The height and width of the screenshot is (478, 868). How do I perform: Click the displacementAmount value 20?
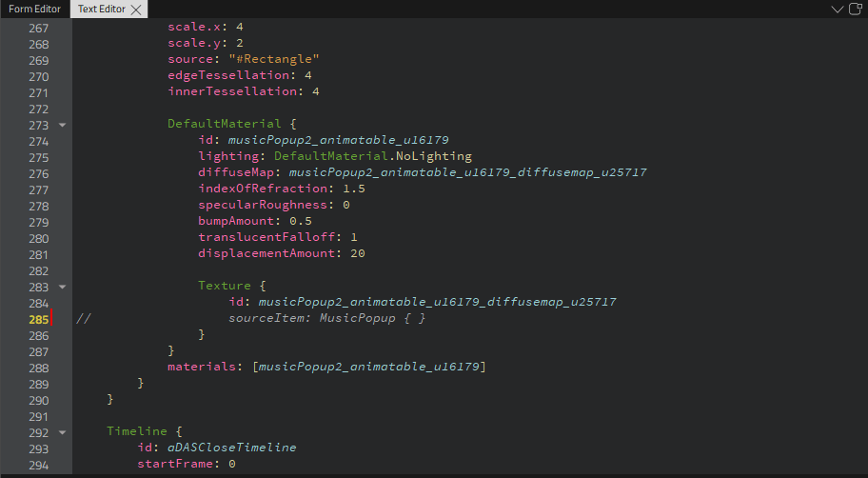[358, 253]
